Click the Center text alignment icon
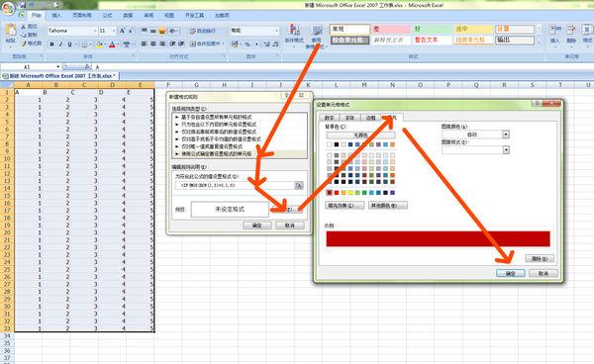Screen dimensions: 594x364 tap(153, 44)
